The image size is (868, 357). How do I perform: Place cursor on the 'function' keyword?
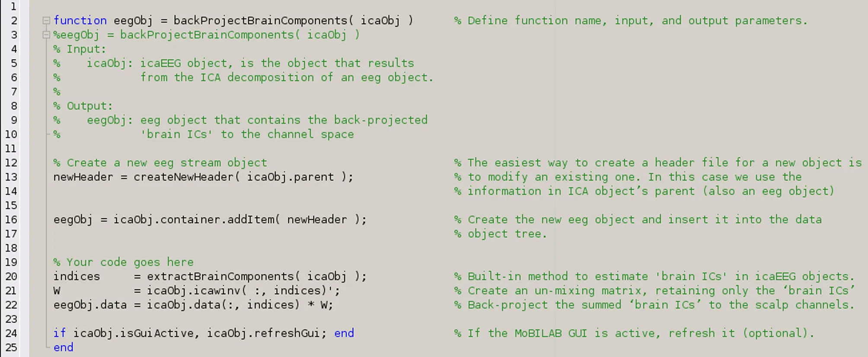coord(80,20)
